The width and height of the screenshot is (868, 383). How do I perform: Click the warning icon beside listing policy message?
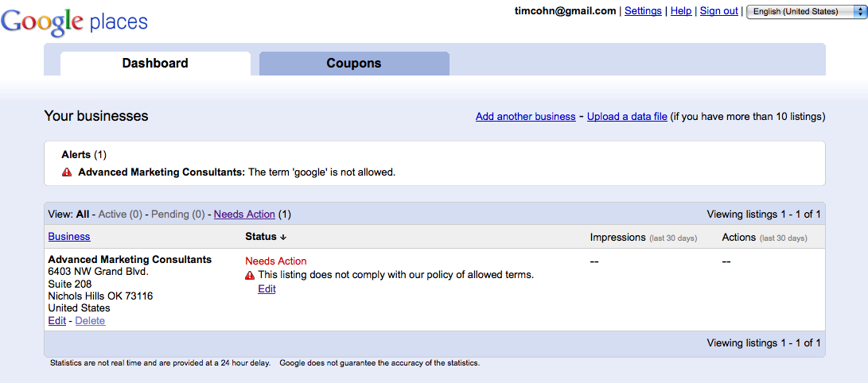[250, 275]
